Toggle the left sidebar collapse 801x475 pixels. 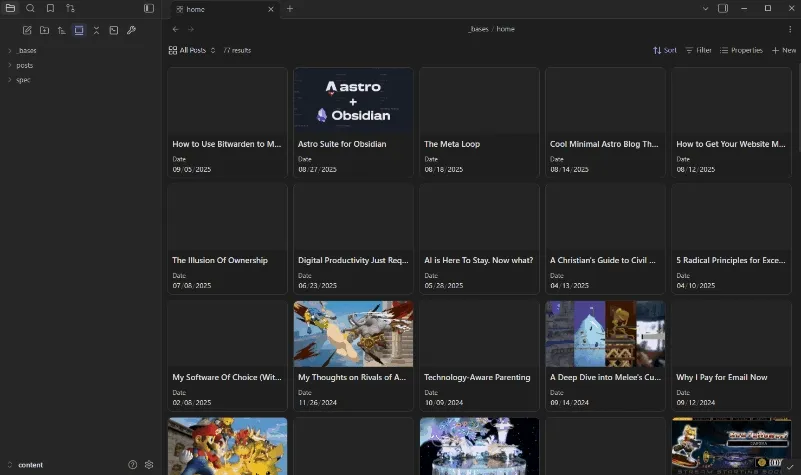tap(149, 8)
